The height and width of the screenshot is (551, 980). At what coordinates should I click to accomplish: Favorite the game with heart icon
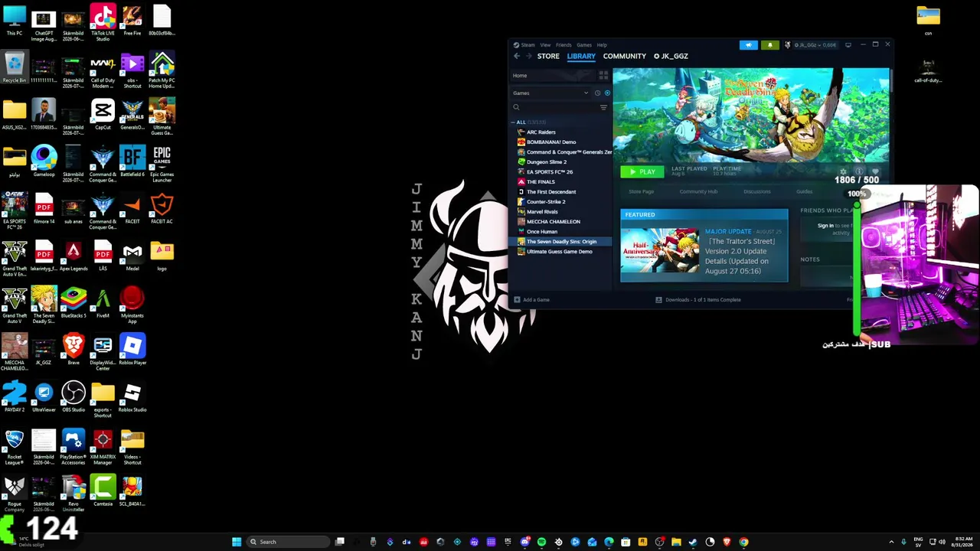tap(875, 172)
